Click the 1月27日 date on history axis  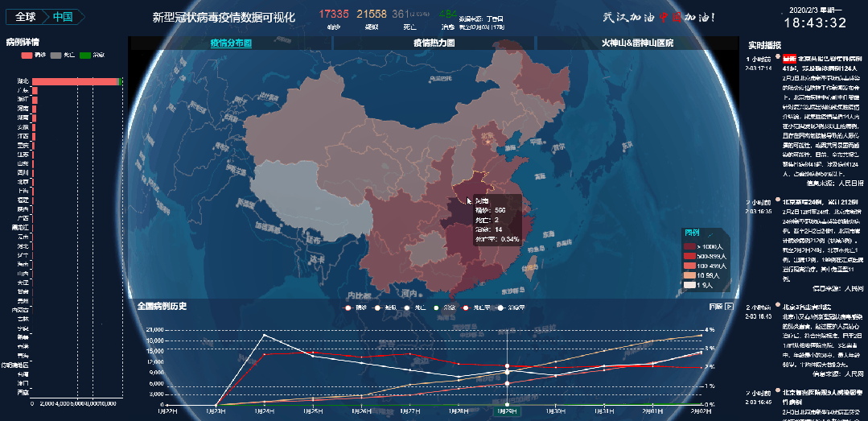[409, 411]
